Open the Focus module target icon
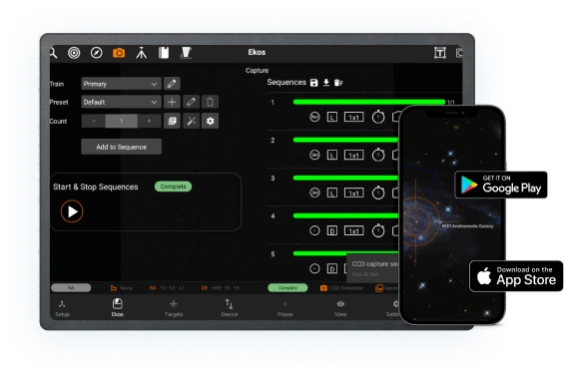The height and width of the screenshot is (377, 564). coord(74,53)
